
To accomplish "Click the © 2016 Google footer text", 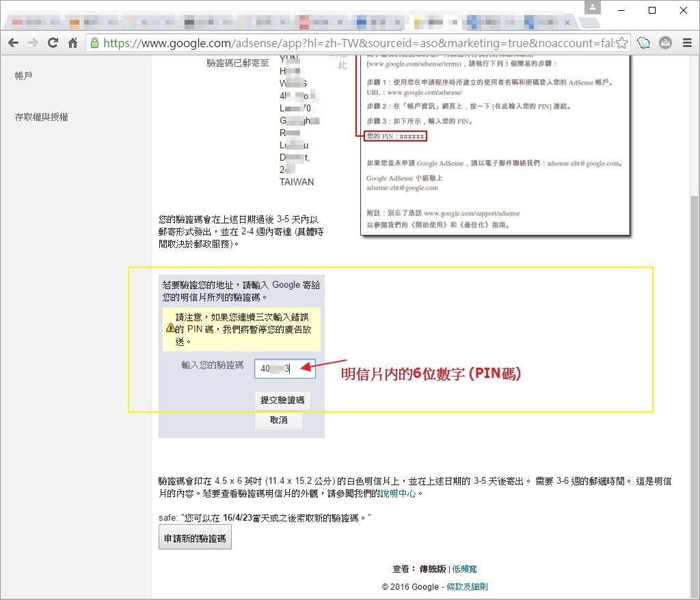I will 410,586.
